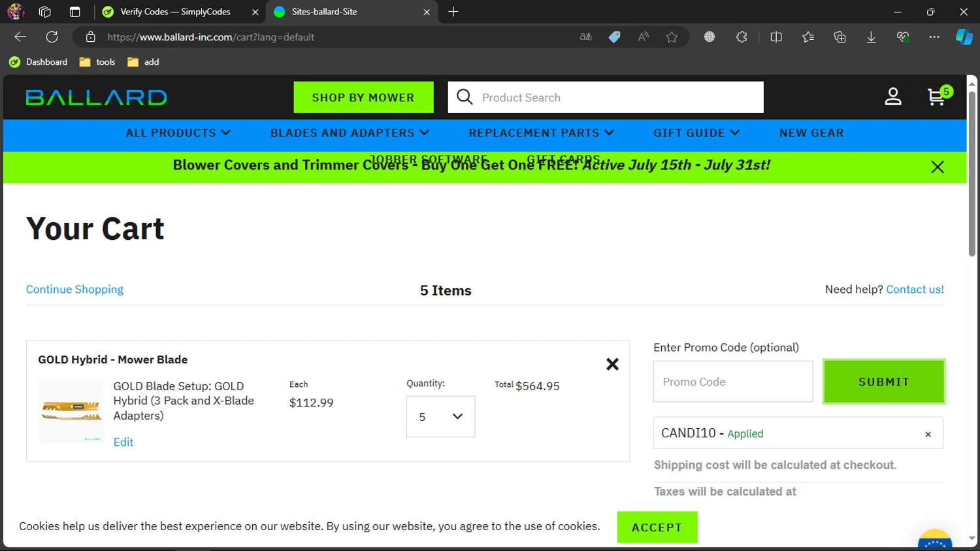Focus the Promo Code input field

(733, 382)
